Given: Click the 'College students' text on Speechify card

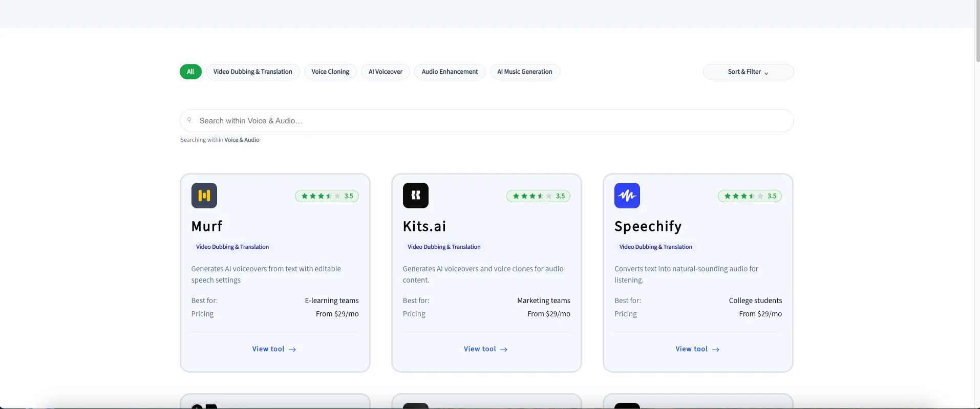Looking at the screenshot, I should tap(756, 300).
